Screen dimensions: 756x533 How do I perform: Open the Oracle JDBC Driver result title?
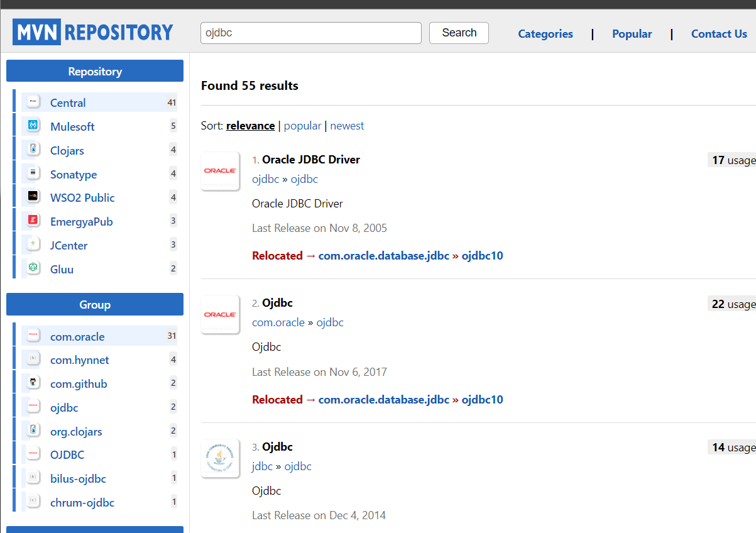pos(311,159)
